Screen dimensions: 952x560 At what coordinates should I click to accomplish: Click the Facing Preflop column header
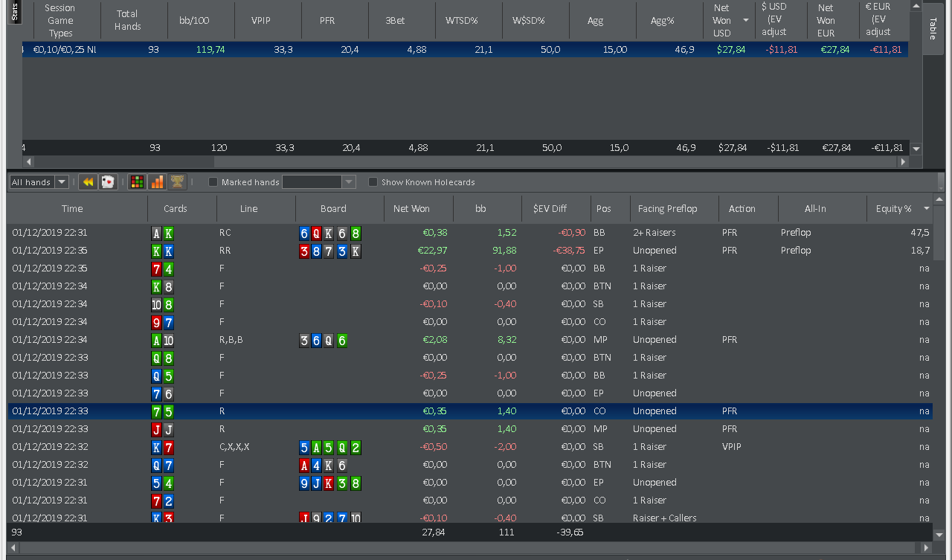coord(667,208)
